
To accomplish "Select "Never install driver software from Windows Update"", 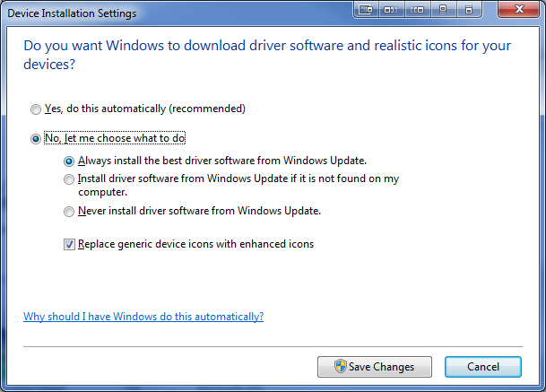I will (69, 212).
